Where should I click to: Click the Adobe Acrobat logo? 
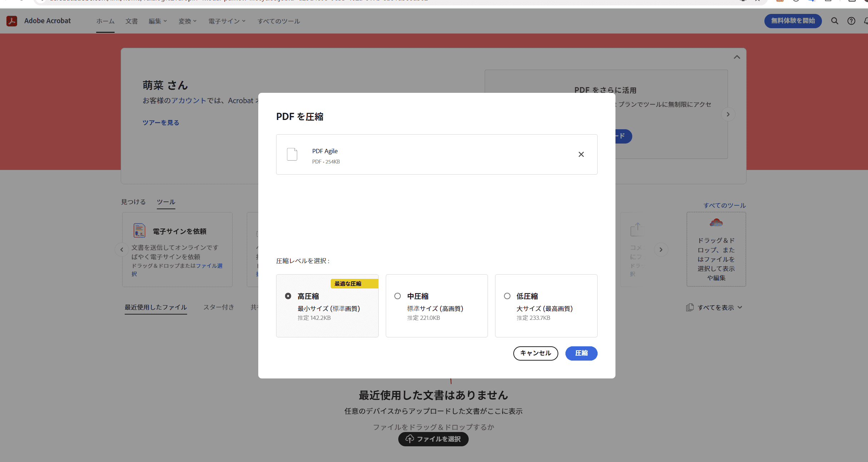[x=12, y=21]
